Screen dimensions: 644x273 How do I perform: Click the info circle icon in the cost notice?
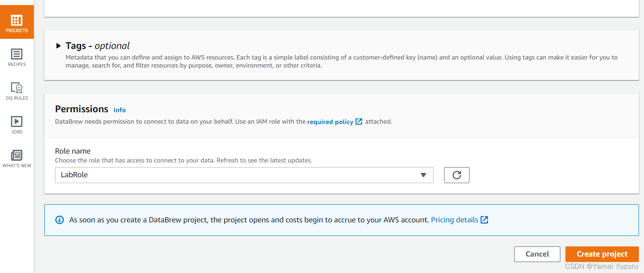(60, 220)
